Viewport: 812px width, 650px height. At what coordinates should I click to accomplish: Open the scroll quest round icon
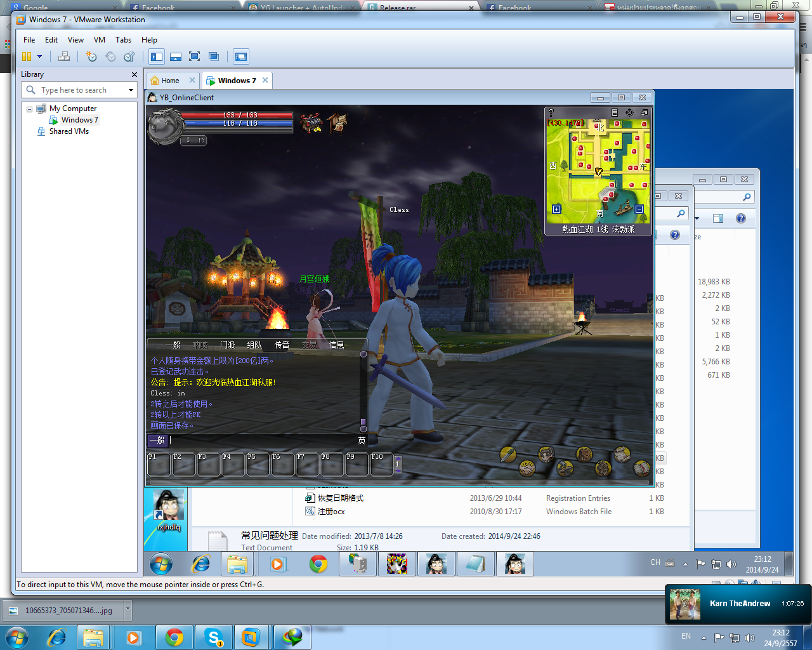[x=622, y=454]
